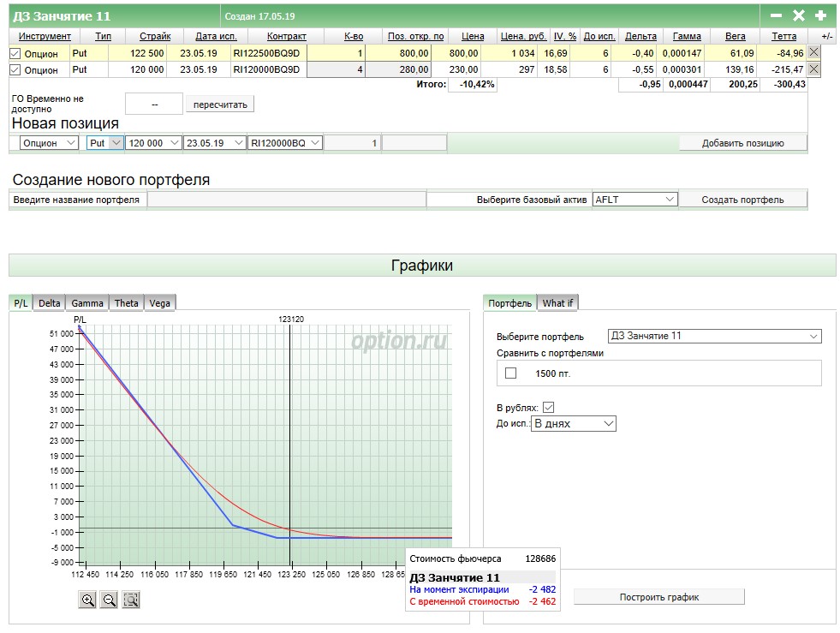
Task: Enable comparison with 1500 пт. portfolio
Action: click(x=511, y=373)
